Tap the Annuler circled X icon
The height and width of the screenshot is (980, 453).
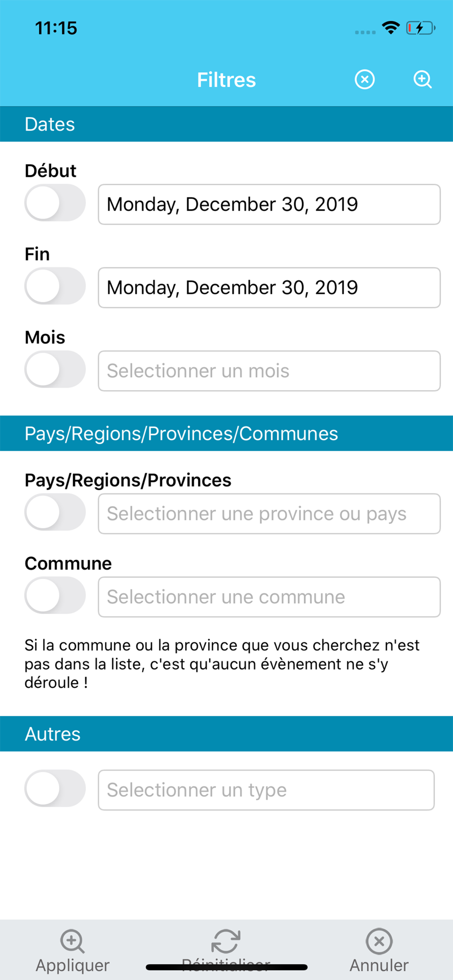379,941
